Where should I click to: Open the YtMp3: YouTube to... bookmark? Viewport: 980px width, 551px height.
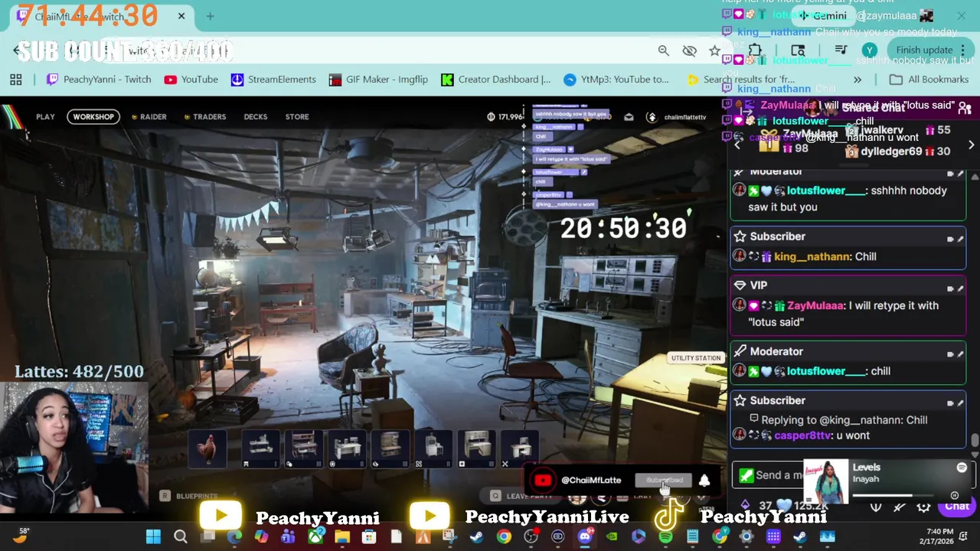616,80
